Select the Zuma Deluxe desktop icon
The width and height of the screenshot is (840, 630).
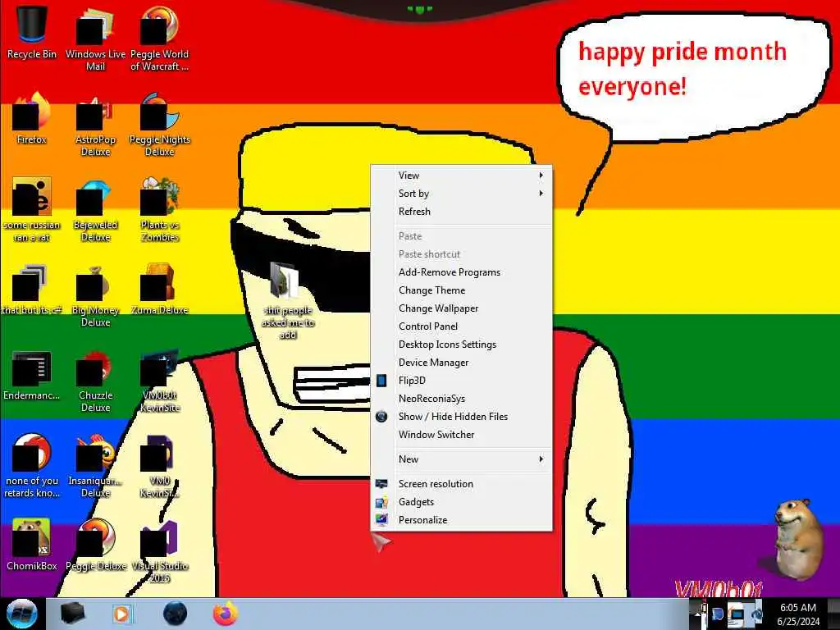click(x=160, y=290)
